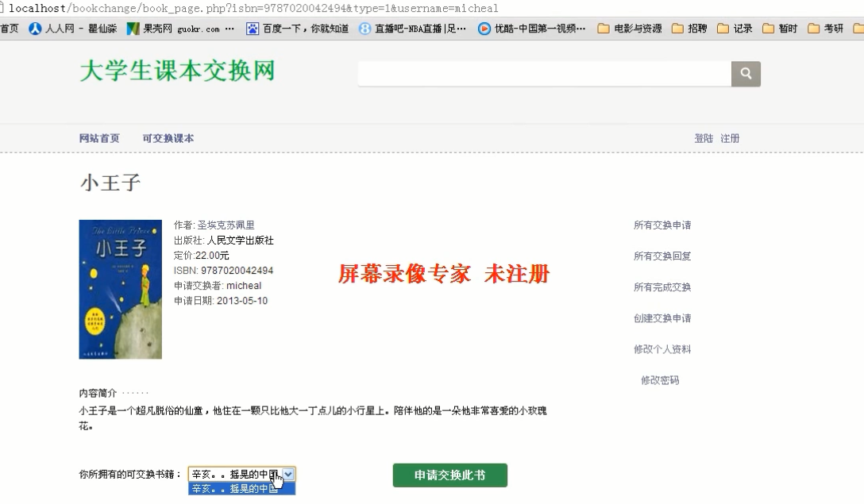This screenshot has width=864, height=504.
Task: Open the 招聘 bookmark folder
Action: tap(689, 29)
